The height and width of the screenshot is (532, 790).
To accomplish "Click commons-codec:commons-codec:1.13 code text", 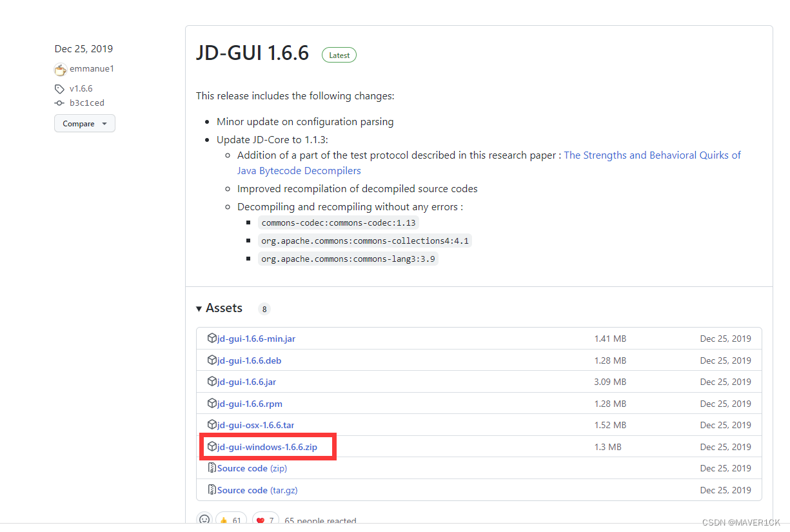I will click(339, 222).
